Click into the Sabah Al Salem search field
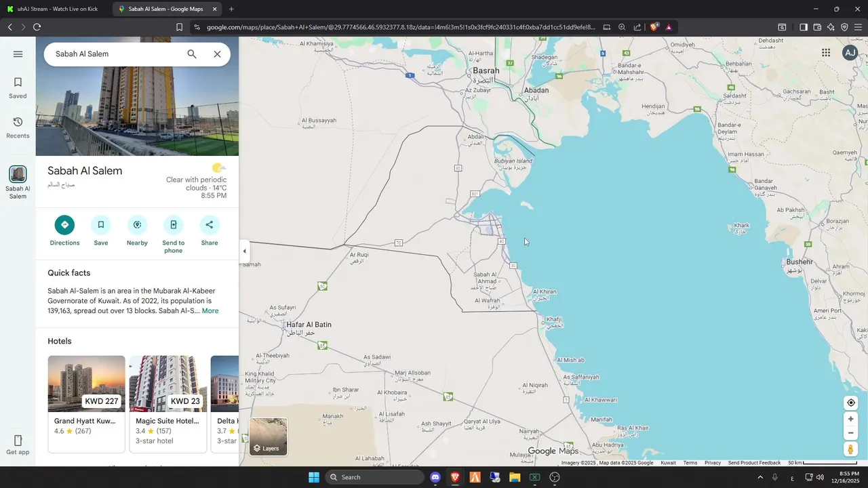868x488 pixels. (115, 54)
